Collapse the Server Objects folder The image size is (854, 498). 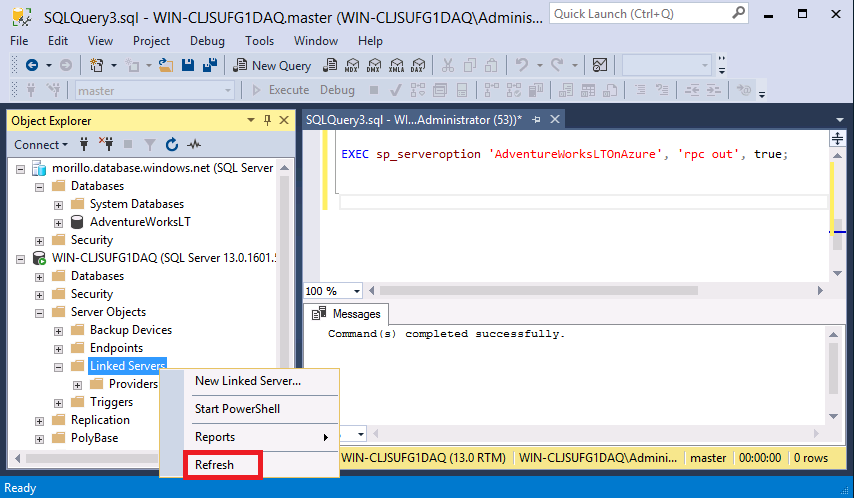point(39,313)
